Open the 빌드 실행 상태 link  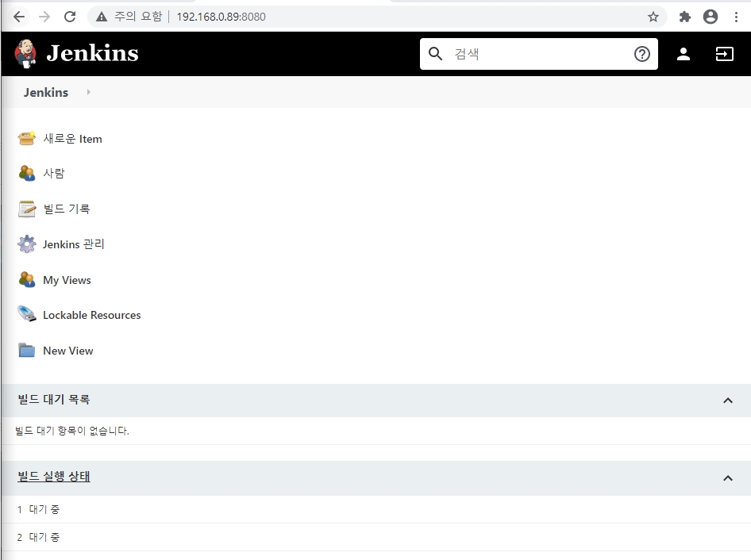click(54, 477)
